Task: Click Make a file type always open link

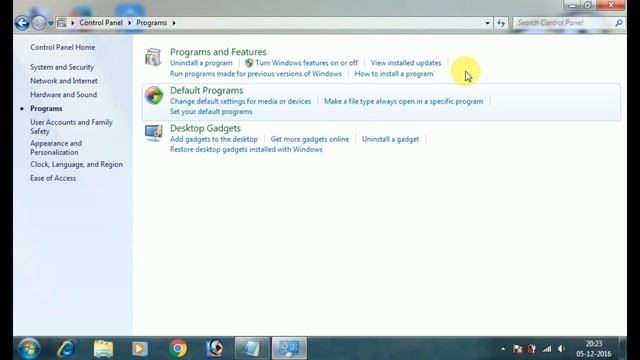Action: pyautogui.click(x=403, y=101)
